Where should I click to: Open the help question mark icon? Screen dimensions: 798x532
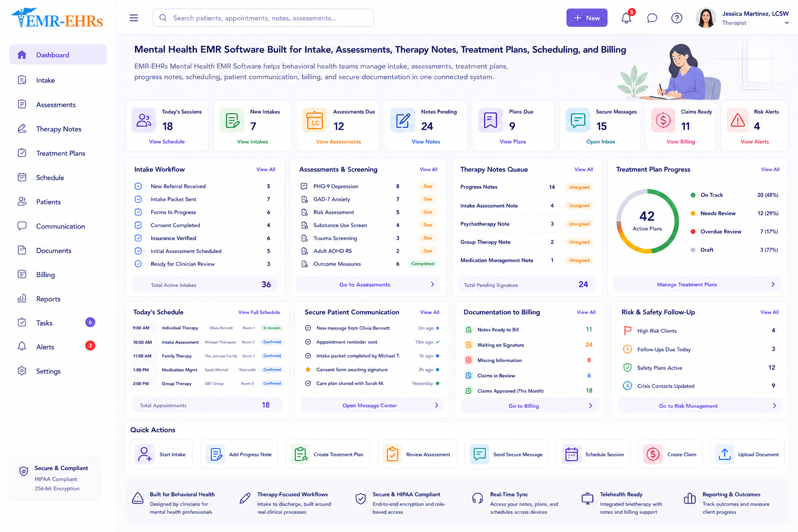pyautogui.click(x=676, y=18)
